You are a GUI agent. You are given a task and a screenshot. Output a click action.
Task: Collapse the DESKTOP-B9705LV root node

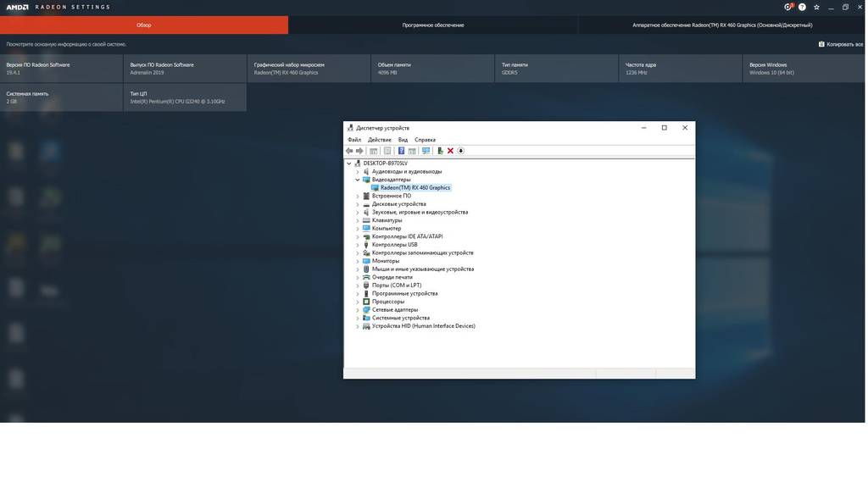click(x=348, y=164)
